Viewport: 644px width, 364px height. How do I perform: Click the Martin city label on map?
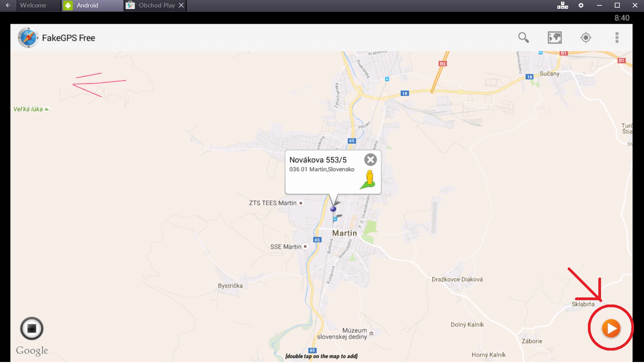click(x=344, y=233)
